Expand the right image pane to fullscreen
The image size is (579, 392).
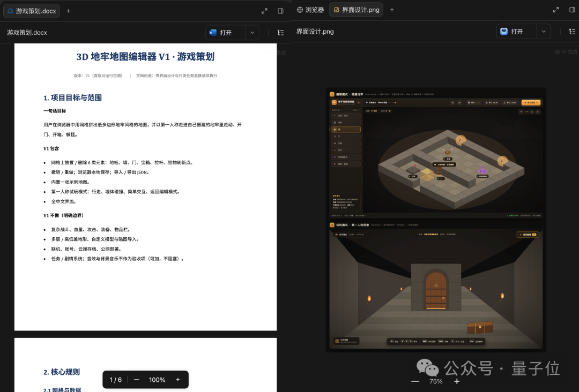[x=556, y=10]
